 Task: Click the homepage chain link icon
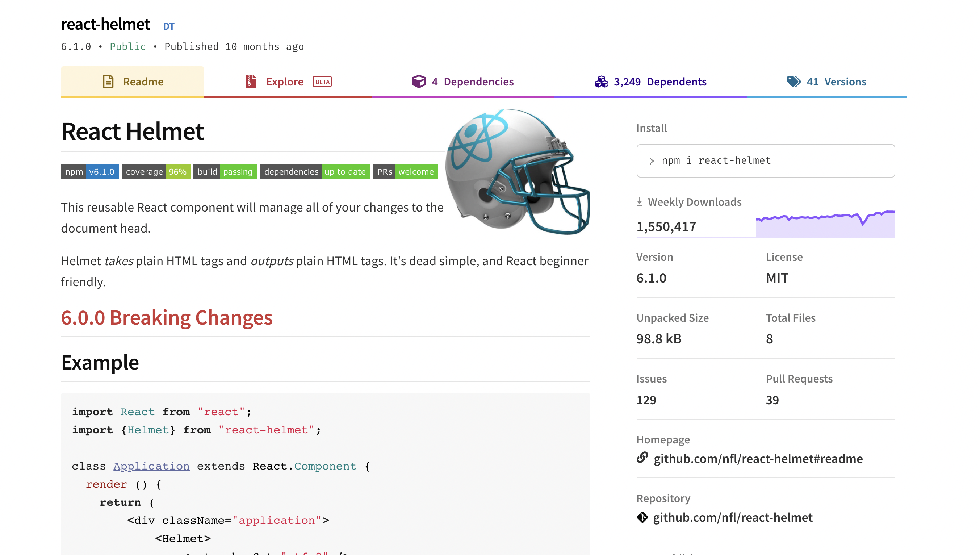[x=642, y=458]
